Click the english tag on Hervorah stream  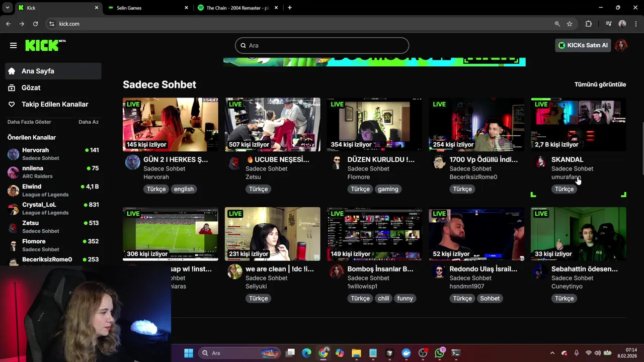pos(184,189)
